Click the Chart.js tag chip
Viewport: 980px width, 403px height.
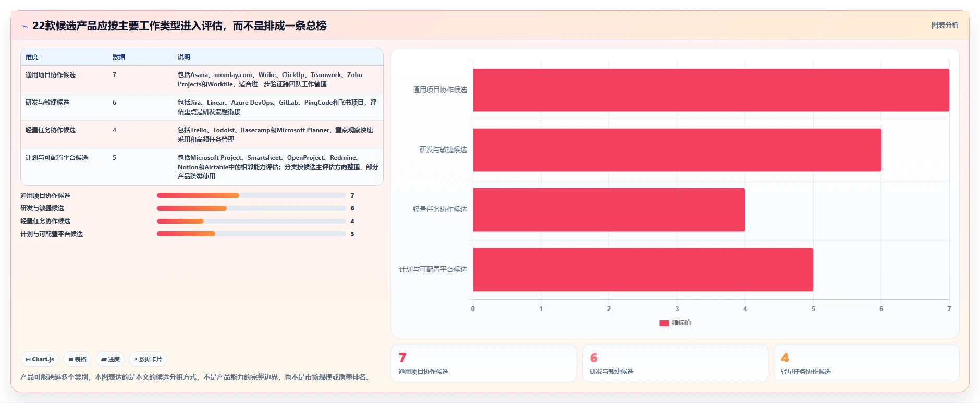pos(40,359)
